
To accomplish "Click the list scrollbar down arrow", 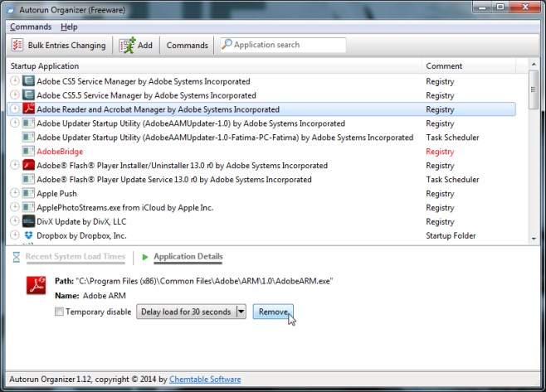I will (x=534, y=239).
